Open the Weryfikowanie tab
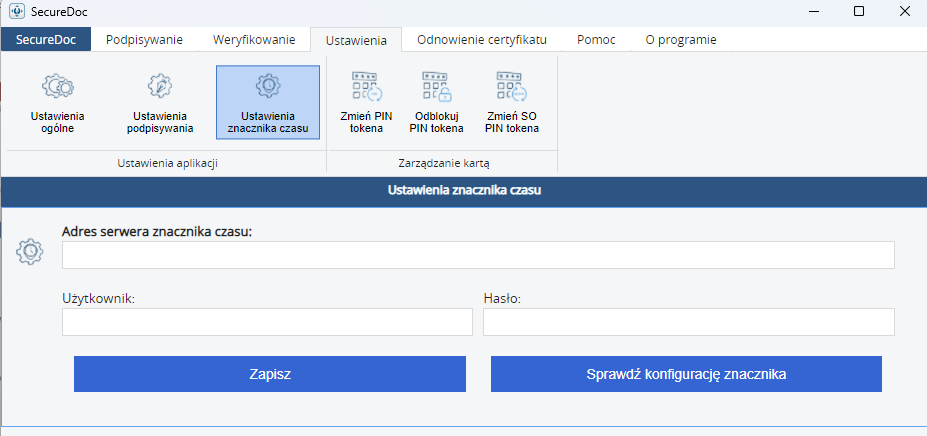This screenshot has height=436, width=927. point(254,40)
